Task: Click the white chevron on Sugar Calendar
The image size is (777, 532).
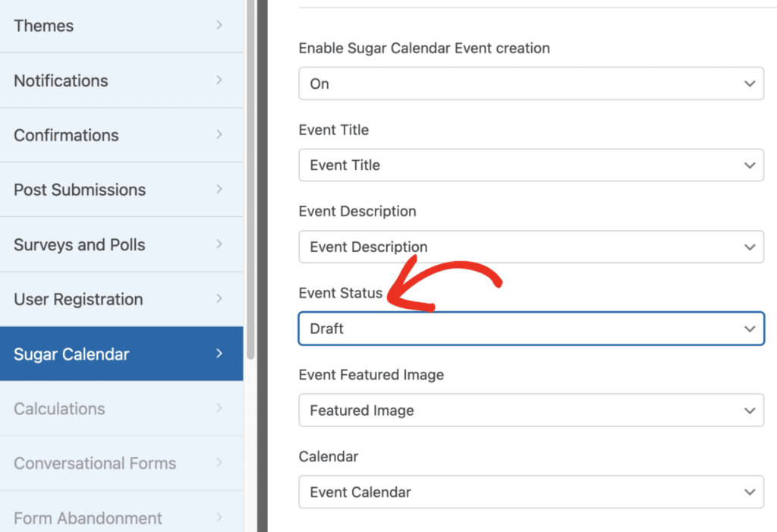Action: pyautogui.click(x=219, y=353)
